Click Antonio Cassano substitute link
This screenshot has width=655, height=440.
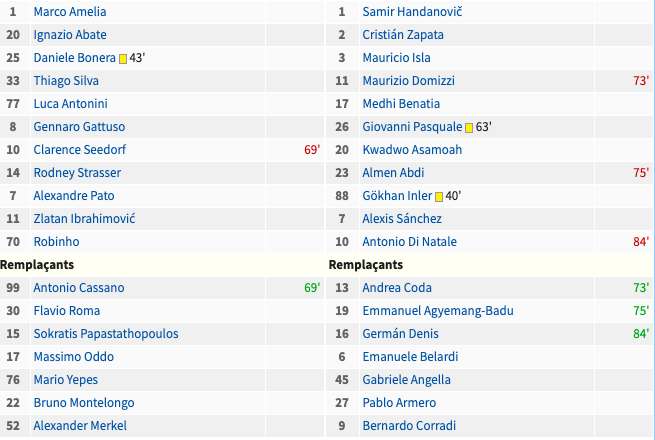point(79,288)
